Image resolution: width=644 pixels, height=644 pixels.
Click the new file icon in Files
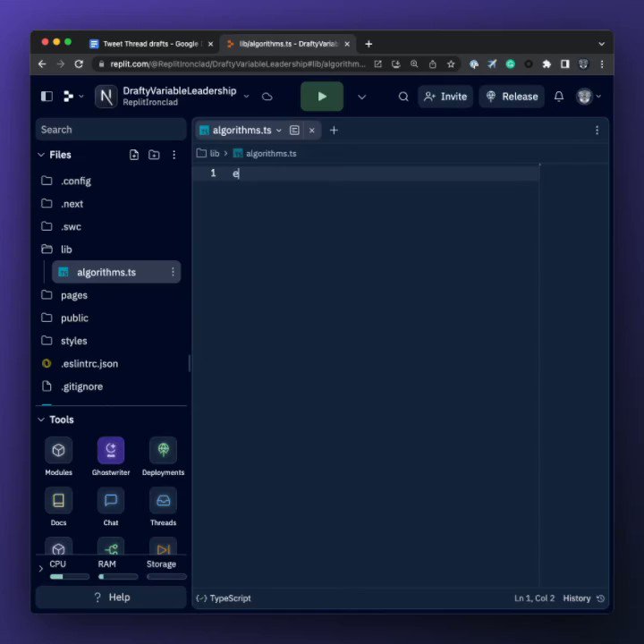[x=134, y=155]
